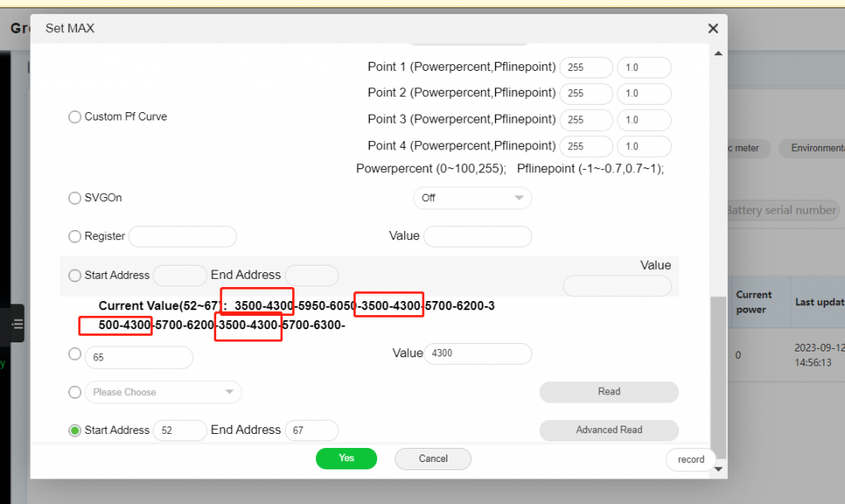Click the sidebar list menu icon
This screenshot has height=504, width=845.
pos(17,325)
